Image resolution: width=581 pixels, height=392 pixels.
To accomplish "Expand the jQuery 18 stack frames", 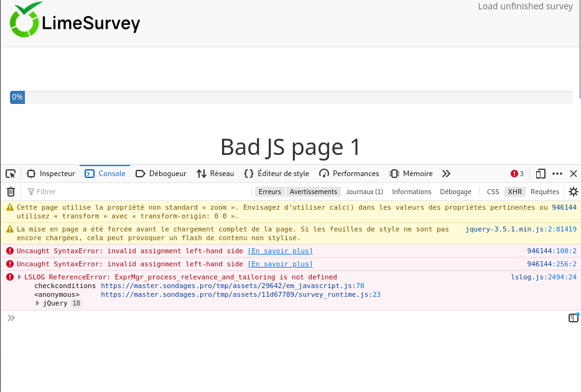I will [38, 303].
